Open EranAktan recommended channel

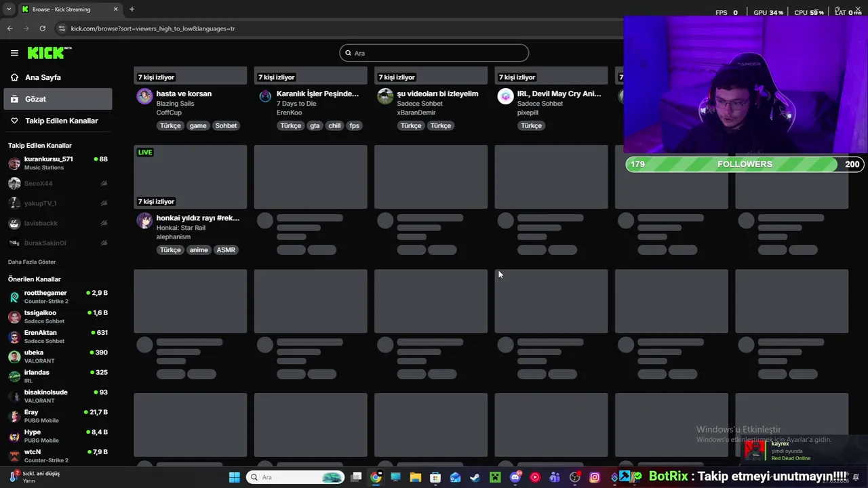pyautogui.click(x=58, y=336)
